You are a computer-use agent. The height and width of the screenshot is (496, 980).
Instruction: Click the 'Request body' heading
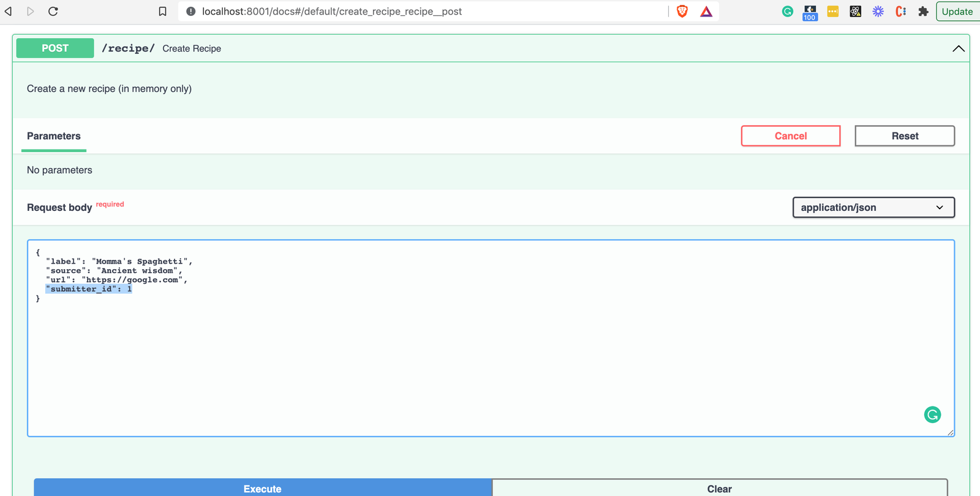(59, 207)
